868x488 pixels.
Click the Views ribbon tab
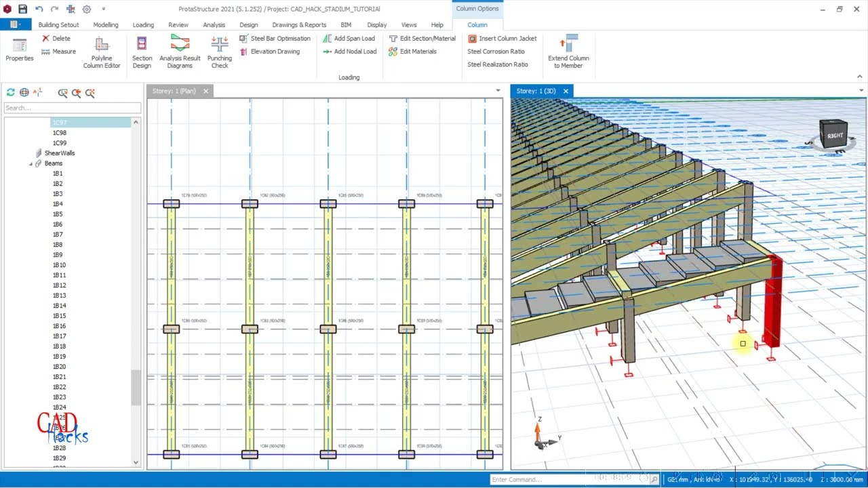coord(409,24)
